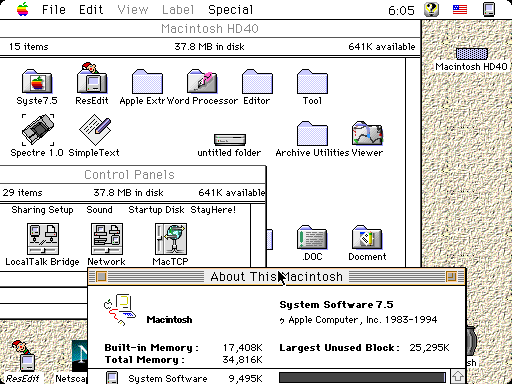This screenshot has width=512, height=384.
Task: Open the application switcher menu
Action: (x=489, y=9)
